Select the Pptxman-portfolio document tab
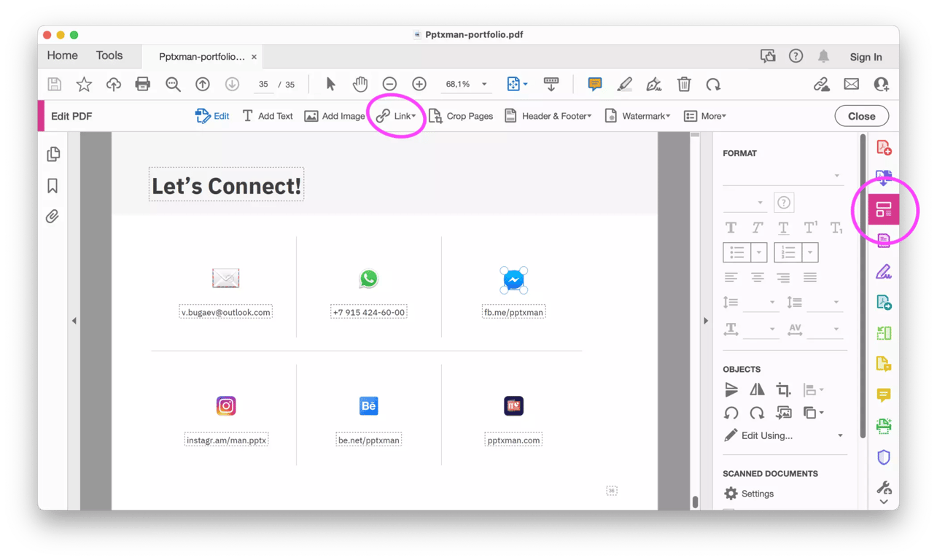The width and height of the screenshot is (937, 560). (202, 57)
